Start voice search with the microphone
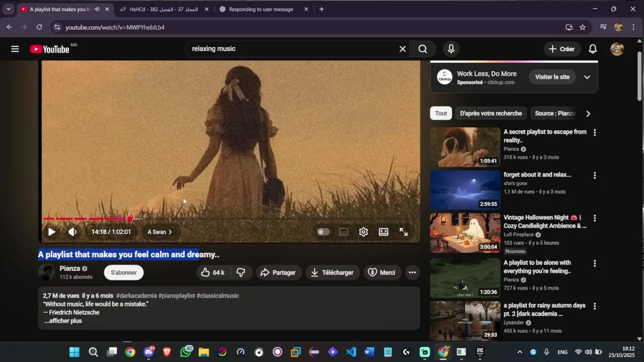The height and width of the screenshot is (362, 644). 451,49
